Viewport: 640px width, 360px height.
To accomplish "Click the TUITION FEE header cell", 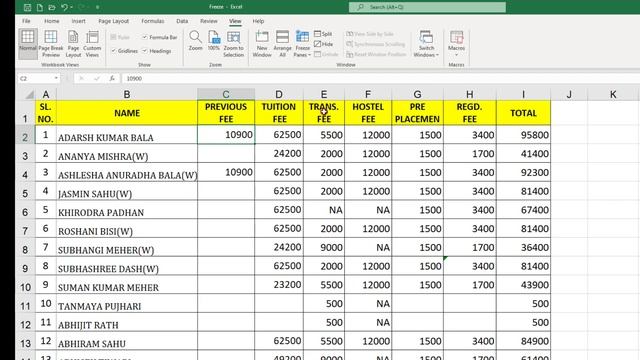I will [279, 113].
